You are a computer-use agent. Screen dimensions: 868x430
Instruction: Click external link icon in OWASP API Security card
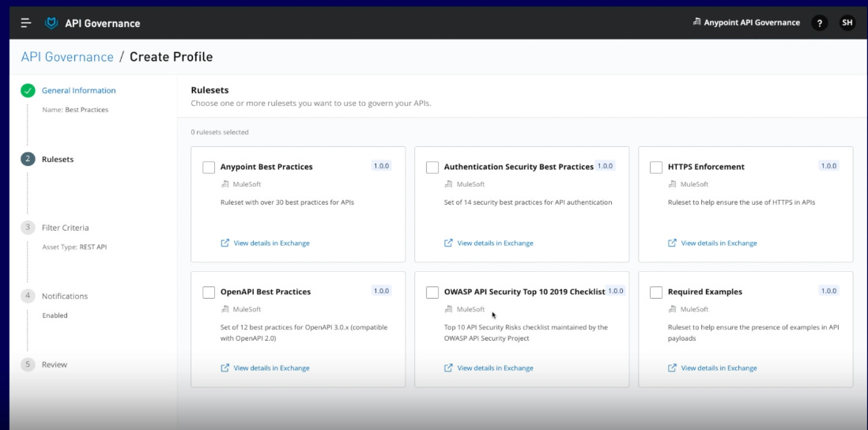tap(448, 368)
